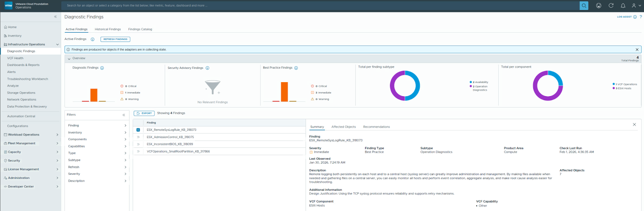The height and width of the screenshot is (211, 644).
Task: Click the Active Findings info icon
Action: point(93,39)
